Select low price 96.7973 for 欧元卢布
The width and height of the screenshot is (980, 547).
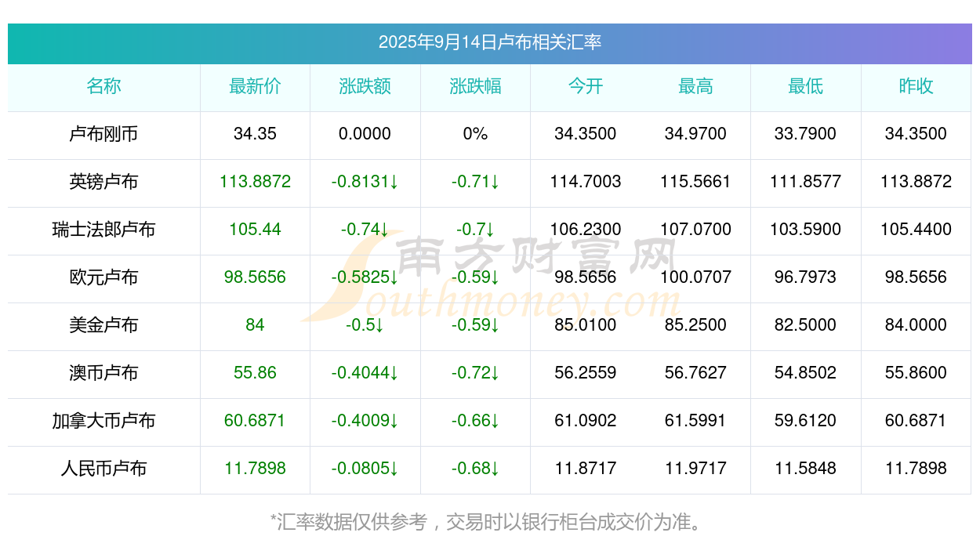coord(806,277)
